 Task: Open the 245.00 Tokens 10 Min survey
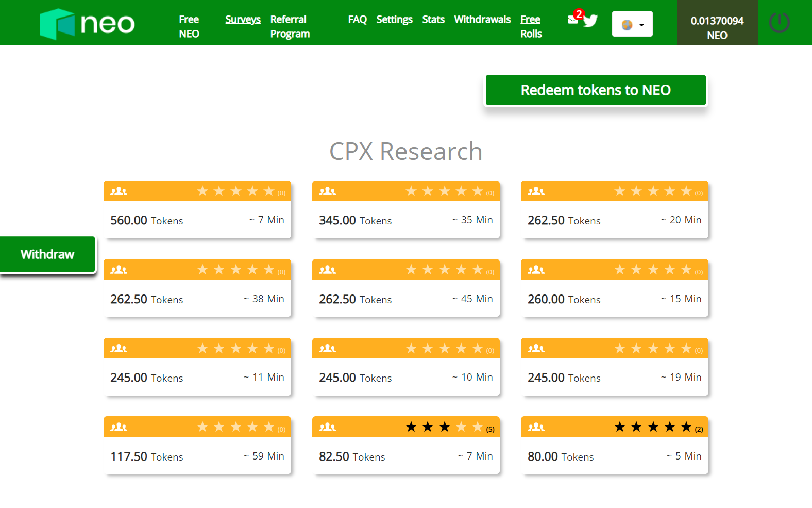[x=406, y=367]
